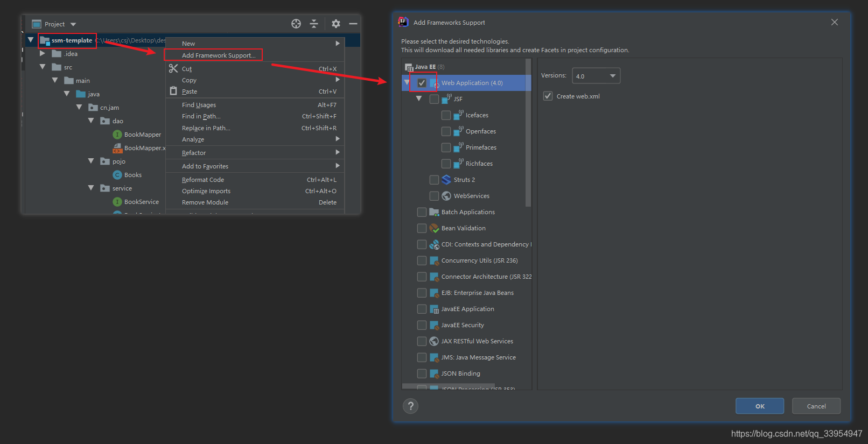Click the JSF framework icon
The width and height of the screenshot is (868, 444).
pos(446,98)
